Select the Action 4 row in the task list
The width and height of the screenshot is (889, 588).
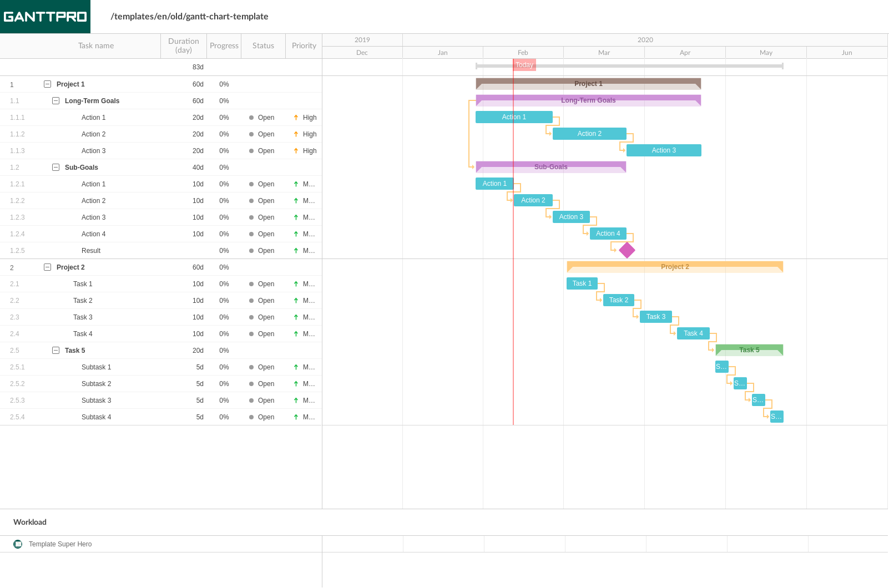pyautogui.click(x=93, y=234)
